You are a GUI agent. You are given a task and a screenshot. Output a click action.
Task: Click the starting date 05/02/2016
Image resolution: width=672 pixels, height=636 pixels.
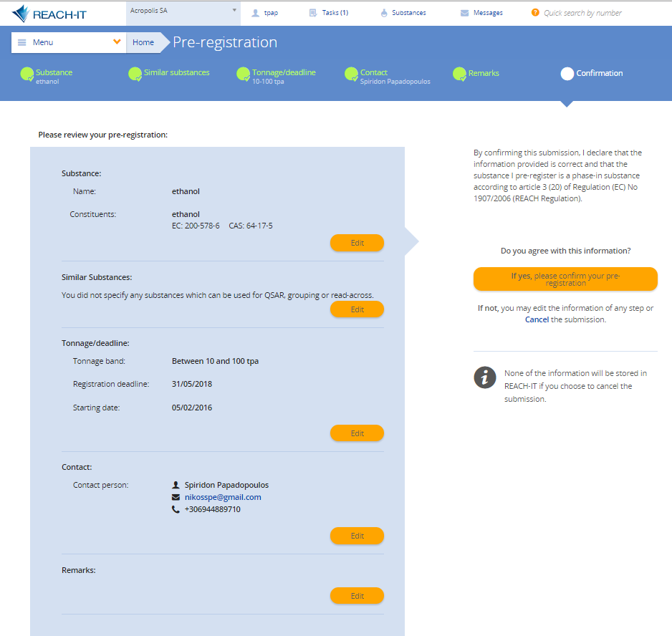click(192, 408)
